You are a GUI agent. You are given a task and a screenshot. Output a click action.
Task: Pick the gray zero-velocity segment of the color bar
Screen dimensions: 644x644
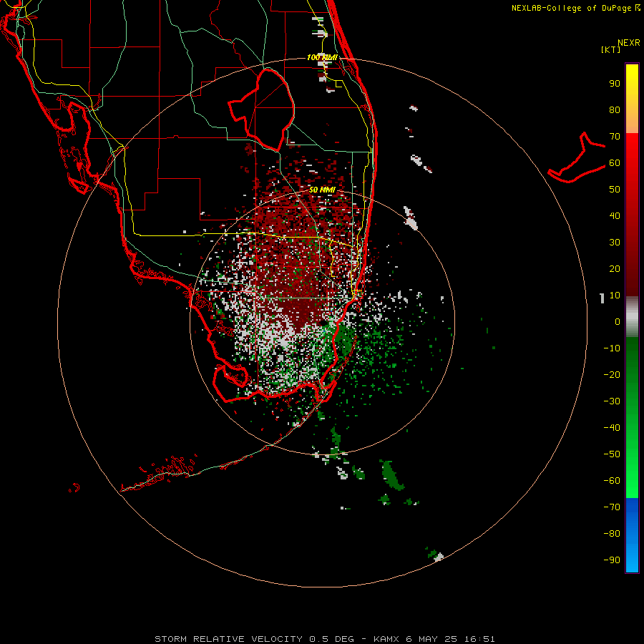click(632, 317)
